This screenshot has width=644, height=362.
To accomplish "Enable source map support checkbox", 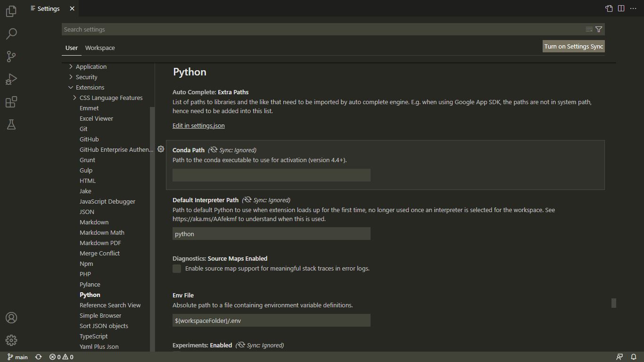I will click(176, 269).
